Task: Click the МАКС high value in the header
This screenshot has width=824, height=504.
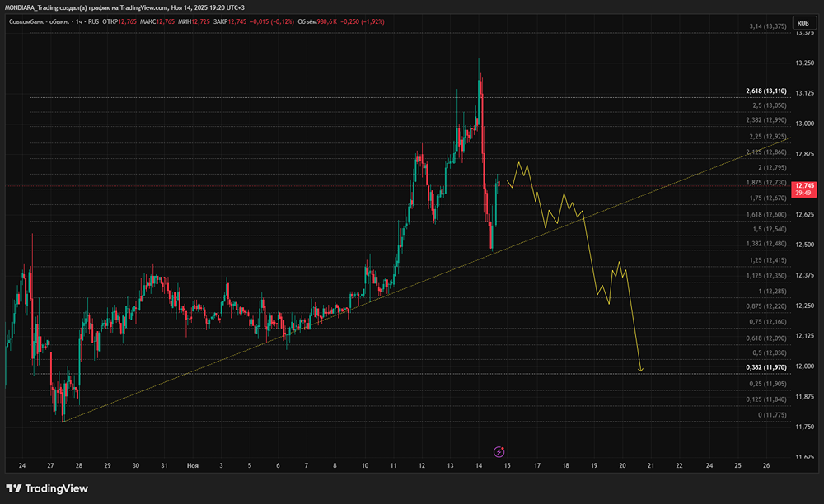Action: coord(165,21)
